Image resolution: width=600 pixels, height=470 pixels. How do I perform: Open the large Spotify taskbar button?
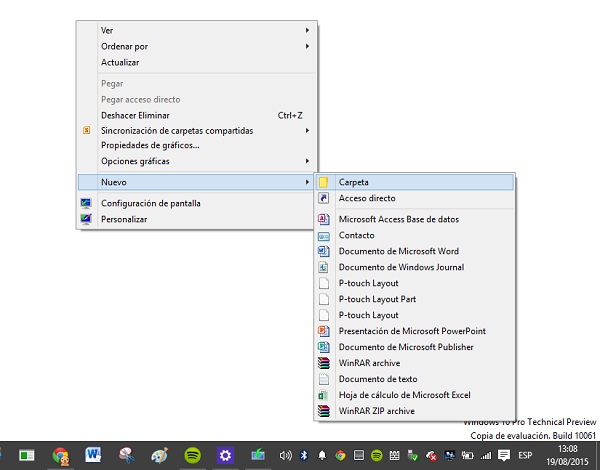pyautogui.click(x=192, y=455)
